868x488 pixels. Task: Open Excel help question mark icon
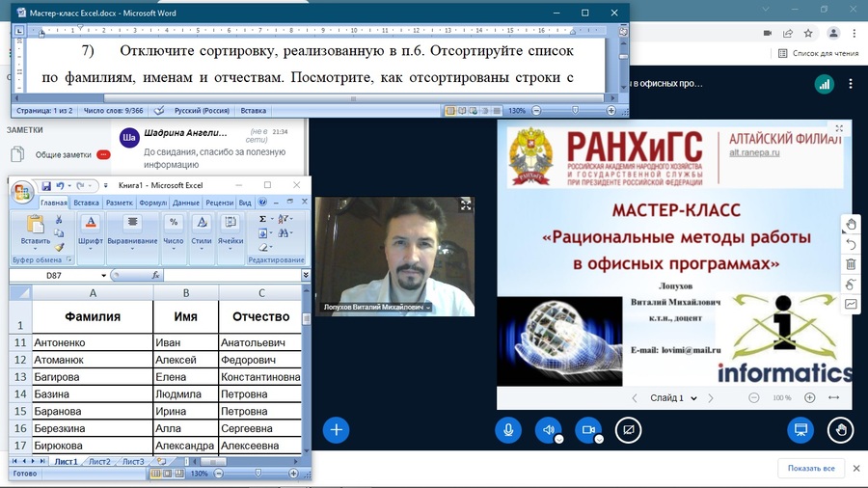[262, 203]
